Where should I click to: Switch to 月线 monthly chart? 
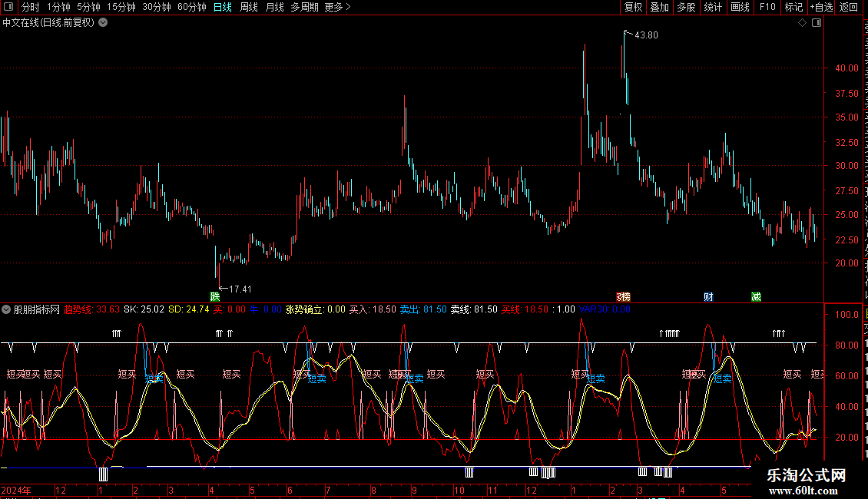tap(274, 7)
